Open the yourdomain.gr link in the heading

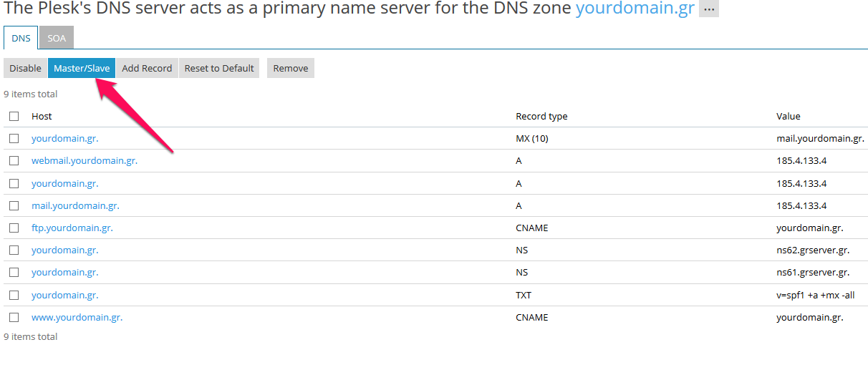click(635, 9)
